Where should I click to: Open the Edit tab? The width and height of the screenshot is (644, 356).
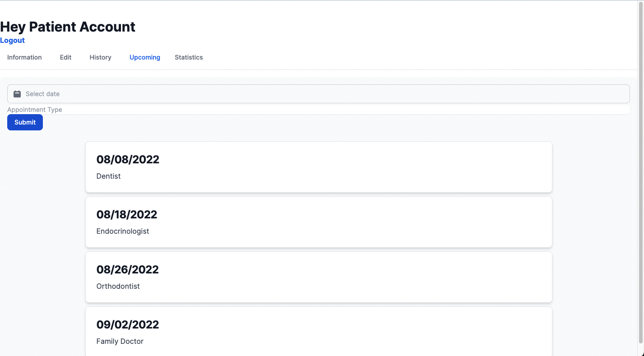click(65, 57)
